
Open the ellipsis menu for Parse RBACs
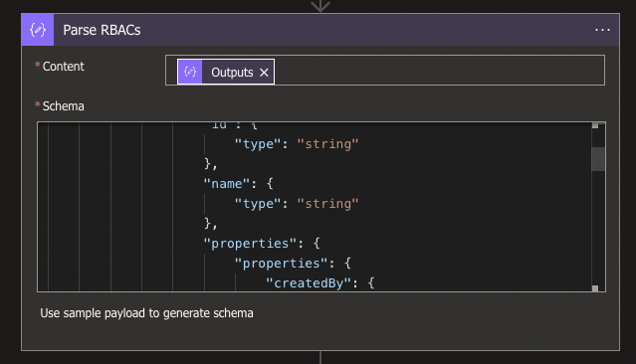point(602,30)
